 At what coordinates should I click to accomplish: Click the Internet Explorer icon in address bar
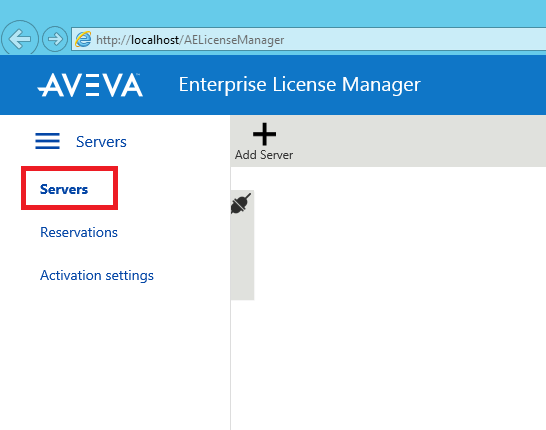point(84,39)
